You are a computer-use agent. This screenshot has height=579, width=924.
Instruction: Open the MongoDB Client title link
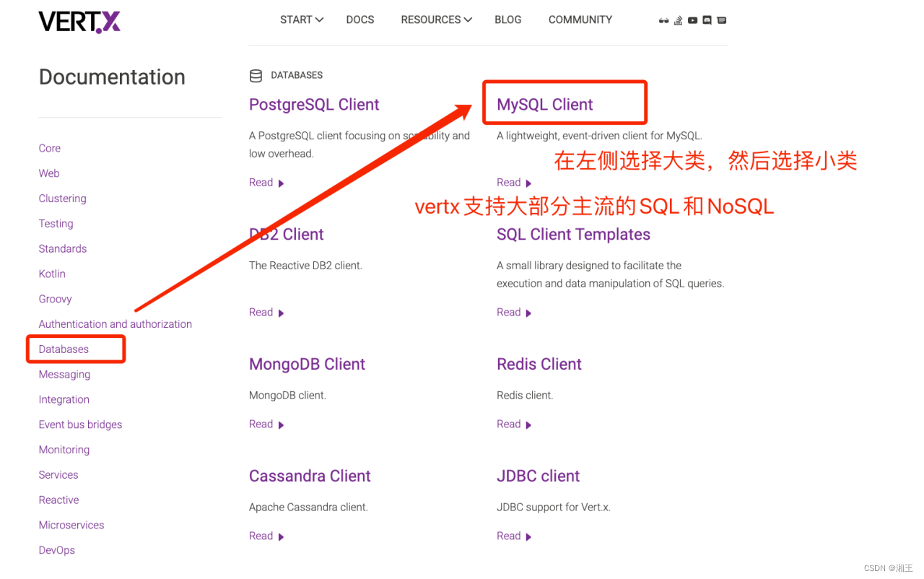pos(308,365)
